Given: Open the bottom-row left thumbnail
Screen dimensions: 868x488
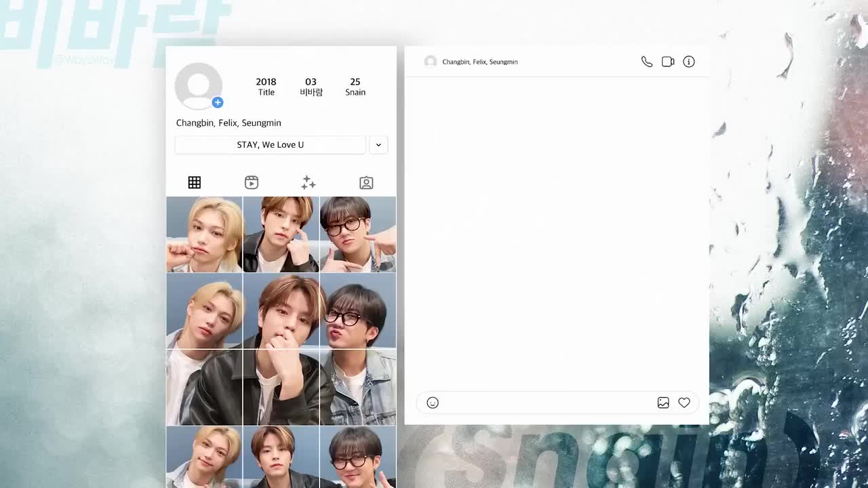Looking at the screenshot, I should (204, 457).
